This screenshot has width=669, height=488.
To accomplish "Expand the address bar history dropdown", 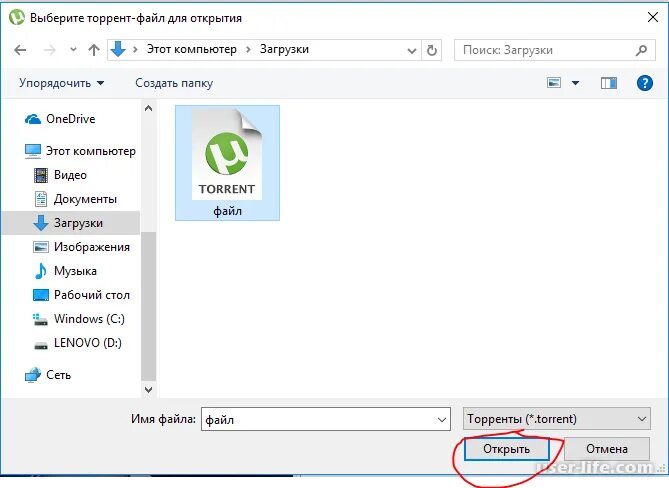I will pyautogui.click(x=412, y=50).
